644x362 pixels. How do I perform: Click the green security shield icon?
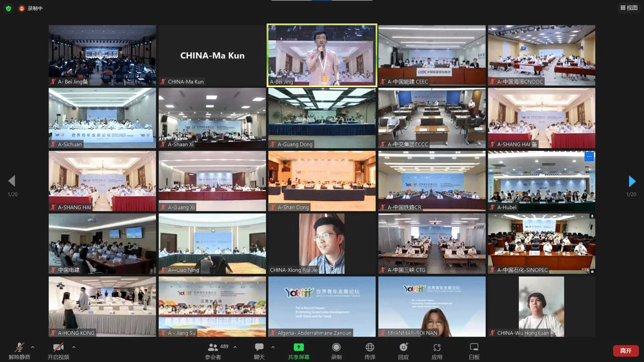[x=9, y=8]
